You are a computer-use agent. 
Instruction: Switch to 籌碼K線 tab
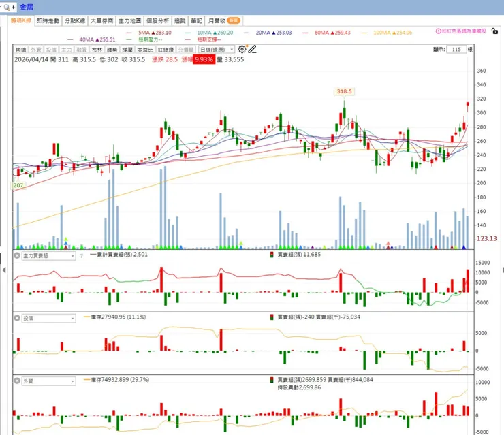(21, 20)
